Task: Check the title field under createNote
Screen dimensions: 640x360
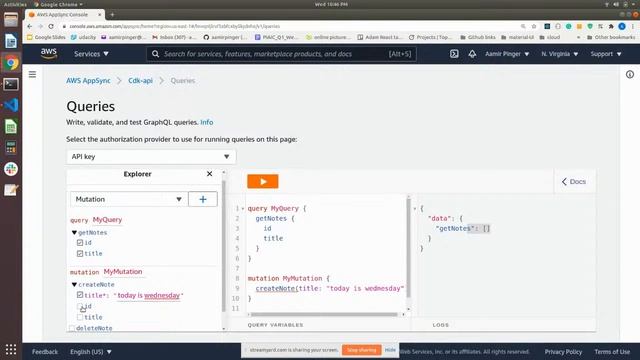Action: pos(80,317)
